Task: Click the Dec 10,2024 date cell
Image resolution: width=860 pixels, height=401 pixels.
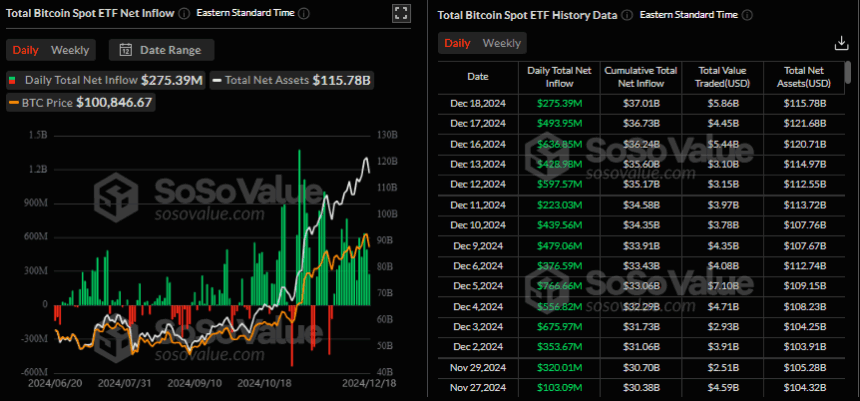Action: pyautogui.click(x=478, y=225)
